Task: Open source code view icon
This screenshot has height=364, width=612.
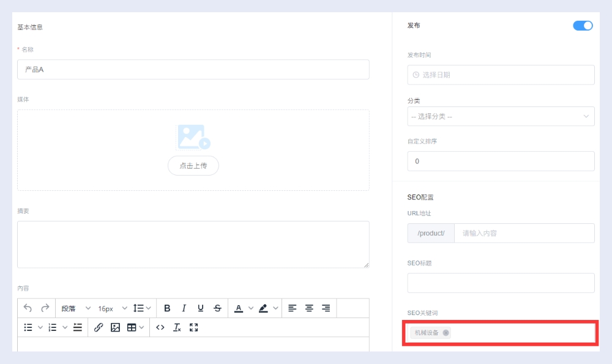Action: point(160,327)
